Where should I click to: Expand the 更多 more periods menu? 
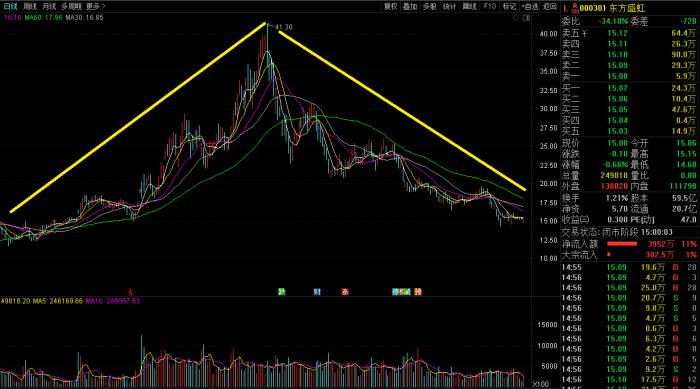coord(96,6)
